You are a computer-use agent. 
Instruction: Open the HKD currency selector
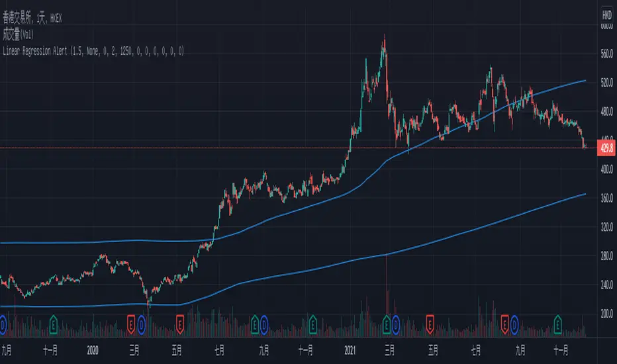point(607,15)
